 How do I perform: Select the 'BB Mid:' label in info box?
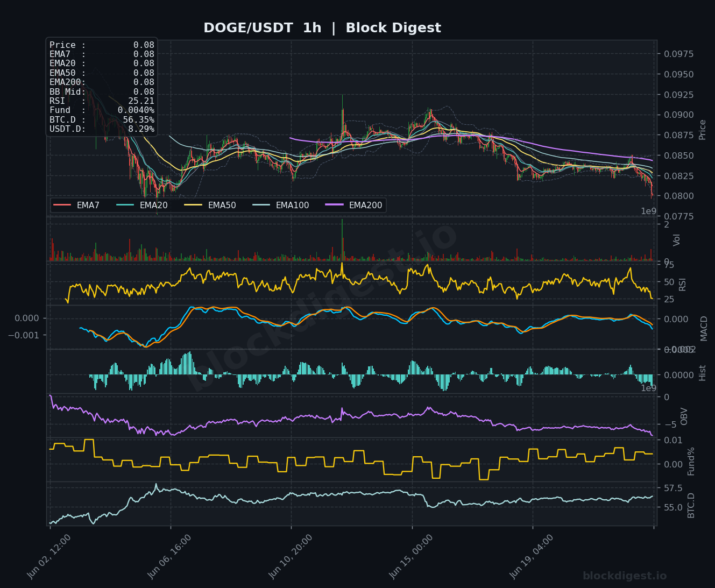click(68, 92)
